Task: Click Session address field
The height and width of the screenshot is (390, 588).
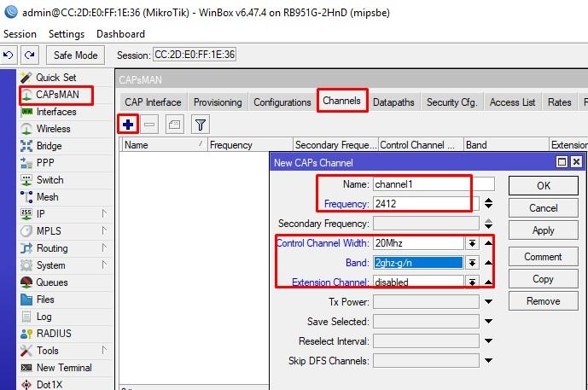Action: pyautogui.click(x=195, y=55)
